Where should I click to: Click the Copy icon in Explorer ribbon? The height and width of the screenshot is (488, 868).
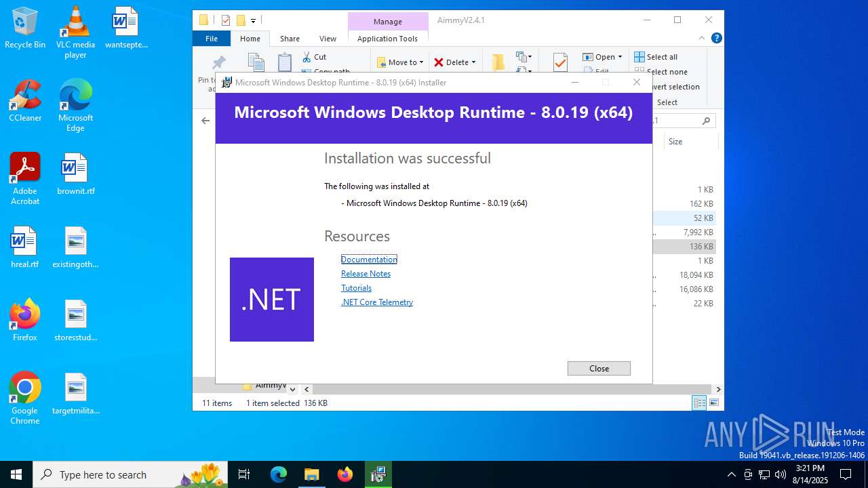(x=256, y=62)
